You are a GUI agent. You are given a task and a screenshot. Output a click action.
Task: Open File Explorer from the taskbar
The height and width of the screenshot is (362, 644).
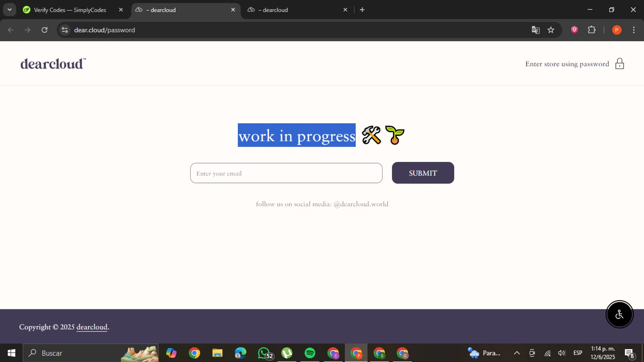pyautogui.click(x=217, y=353)
